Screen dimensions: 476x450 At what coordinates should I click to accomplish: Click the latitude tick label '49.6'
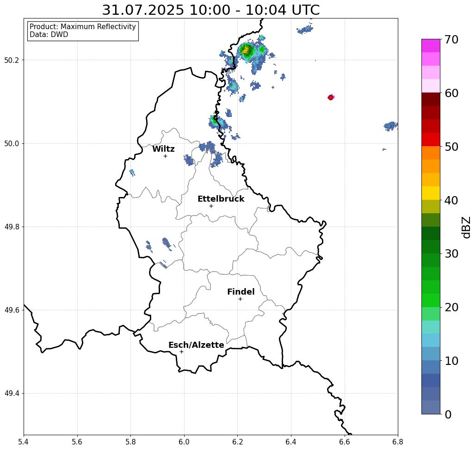click(x=12, y=310)
